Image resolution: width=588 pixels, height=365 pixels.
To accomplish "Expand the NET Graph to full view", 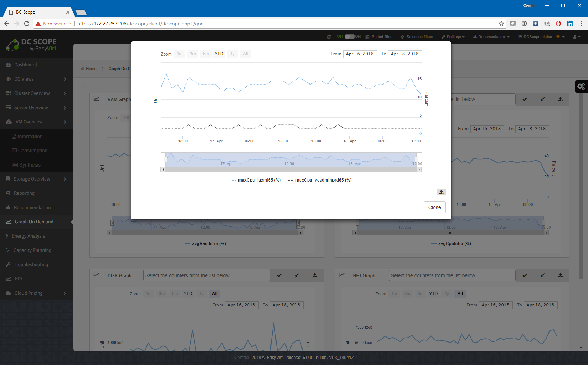I will [542, 275].
